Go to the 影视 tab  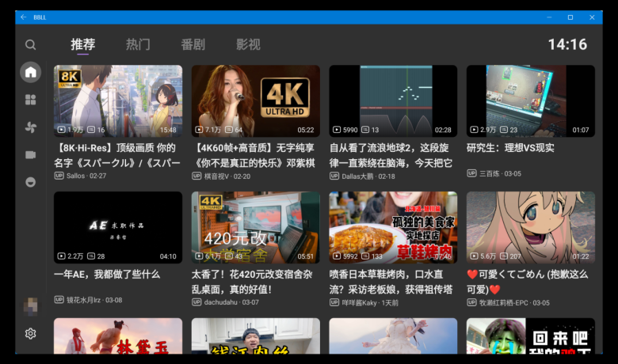click(248, 45)
